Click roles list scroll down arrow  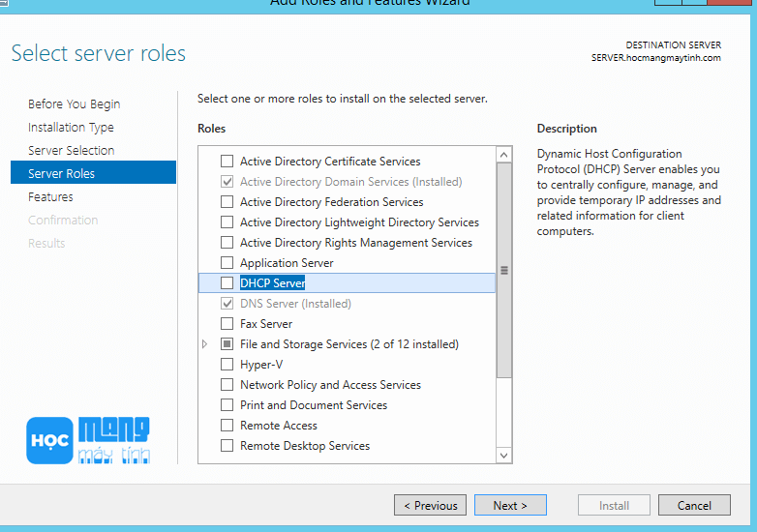coord(504,456)
